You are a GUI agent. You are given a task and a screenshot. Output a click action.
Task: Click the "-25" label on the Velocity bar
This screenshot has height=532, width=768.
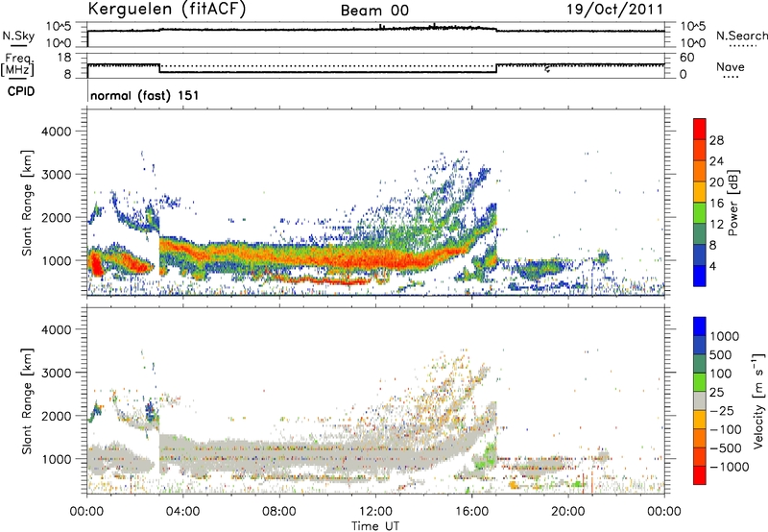723,411
